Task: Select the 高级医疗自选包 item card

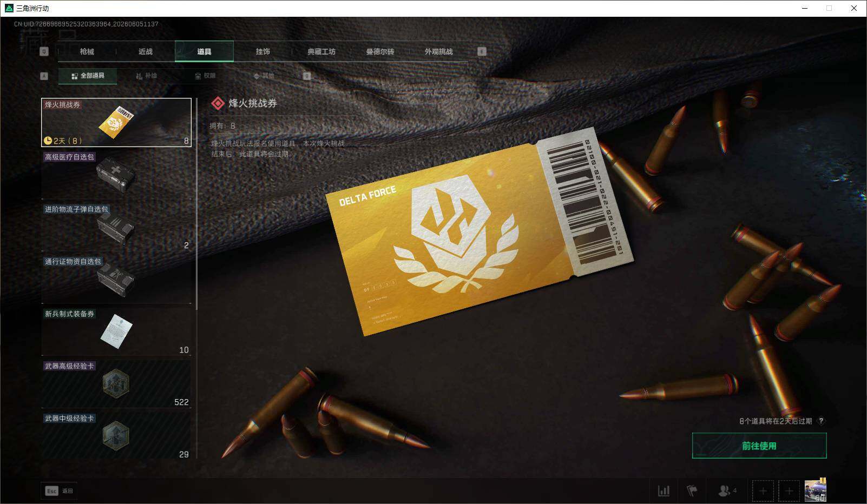Action: coord(116,175)
